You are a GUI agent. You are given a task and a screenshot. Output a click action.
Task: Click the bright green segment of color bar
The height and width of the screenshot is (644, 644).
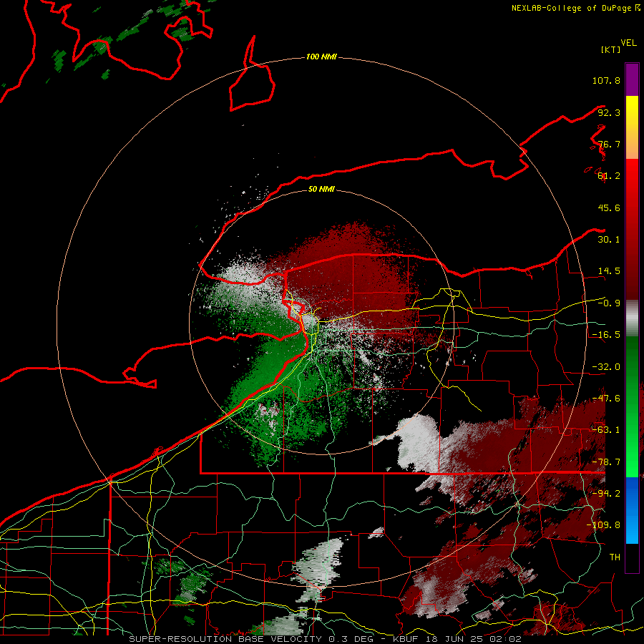tap(632, 406)
